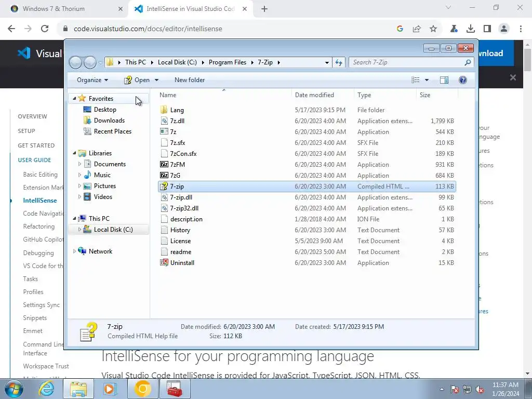Sort by Size column header
This screenshot has height=399, width=532.
click(x=437, y=95)
